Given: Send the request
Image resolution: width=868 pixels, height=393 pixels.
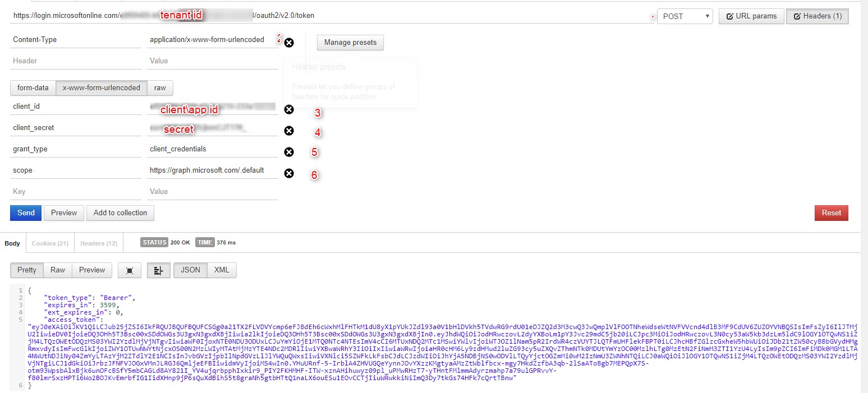Looking at the screenshot, I should [26, 213].
